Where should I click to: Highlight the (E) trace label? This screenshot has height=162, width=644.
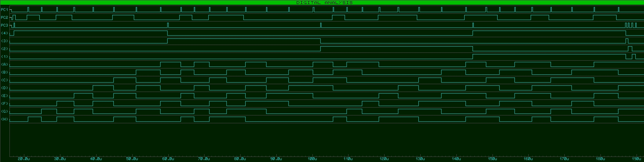(4, 95)
